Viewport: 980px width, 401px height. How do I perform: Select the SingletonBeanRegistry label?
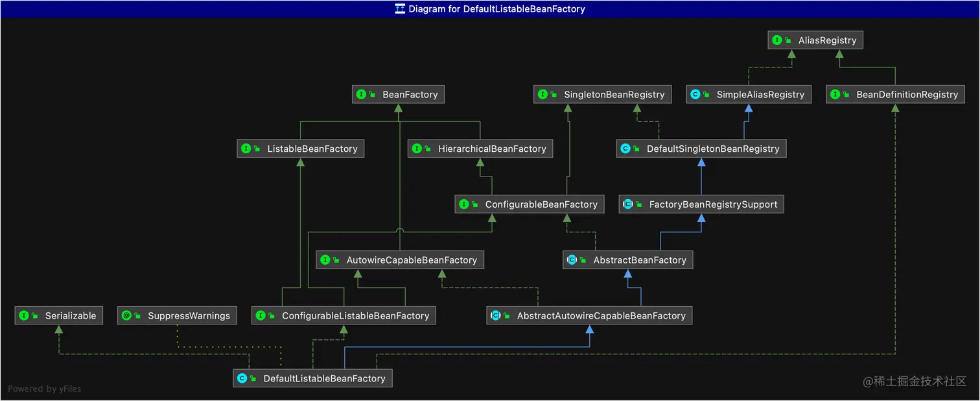tap(614, 95)
